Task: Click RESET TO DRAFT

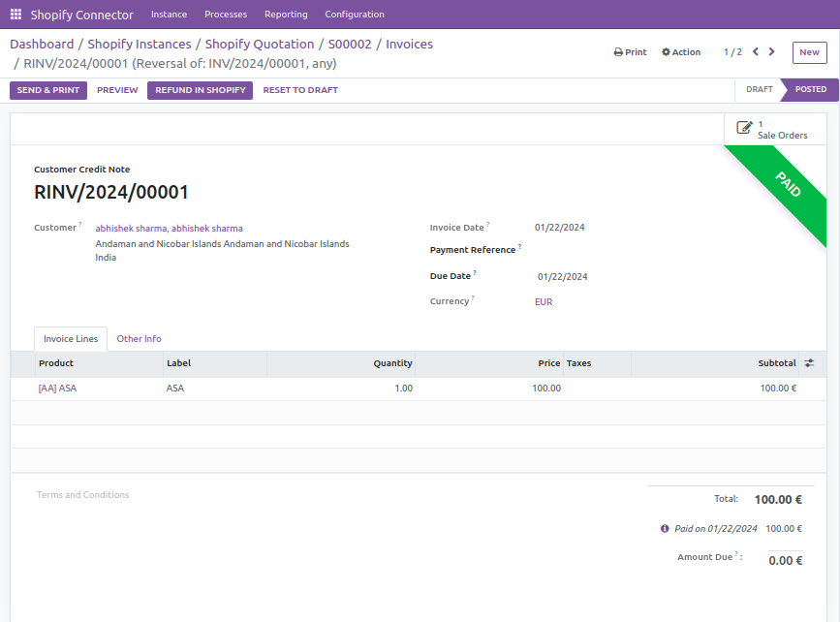Action: (300, 89)
